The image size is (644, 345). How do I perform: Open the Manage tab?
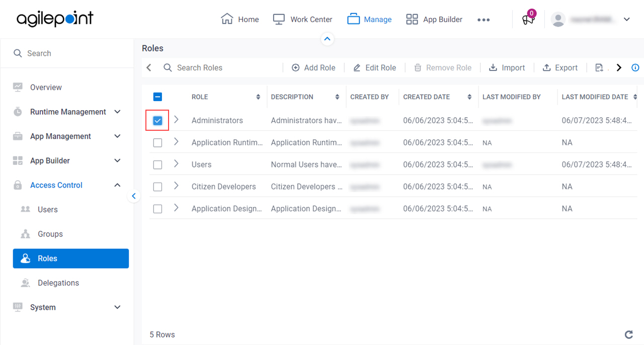[x=369, y=19]
